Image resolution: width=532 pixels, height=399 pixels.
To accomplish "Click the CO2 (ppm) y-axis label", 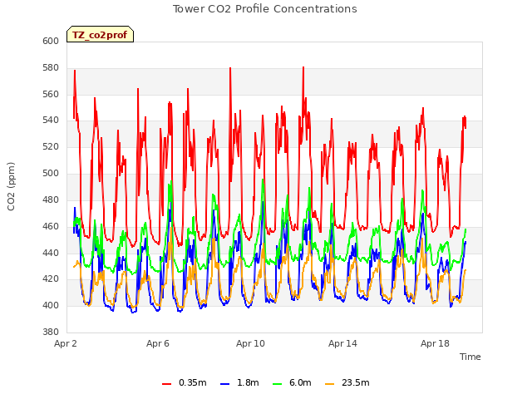I will pyautogui.click(x=11, y=186).
